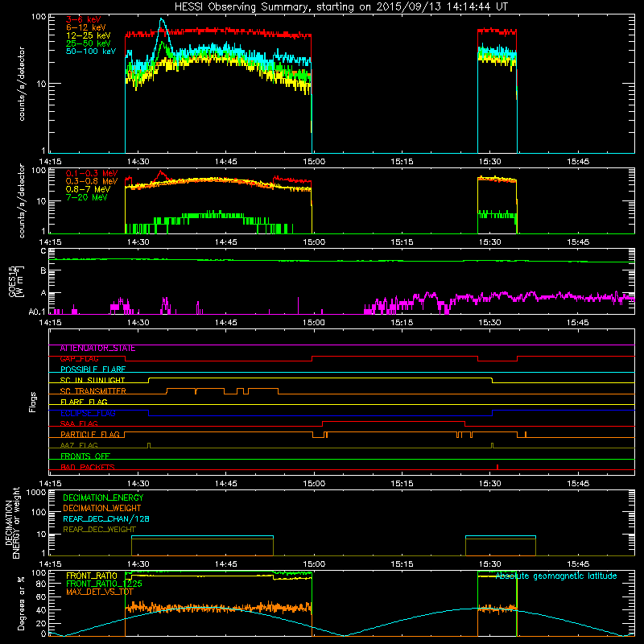Click the top panel's counts/s/detector axis label
Screen dimensions: 644x644
pyautogui.click(x=22, y=84)
